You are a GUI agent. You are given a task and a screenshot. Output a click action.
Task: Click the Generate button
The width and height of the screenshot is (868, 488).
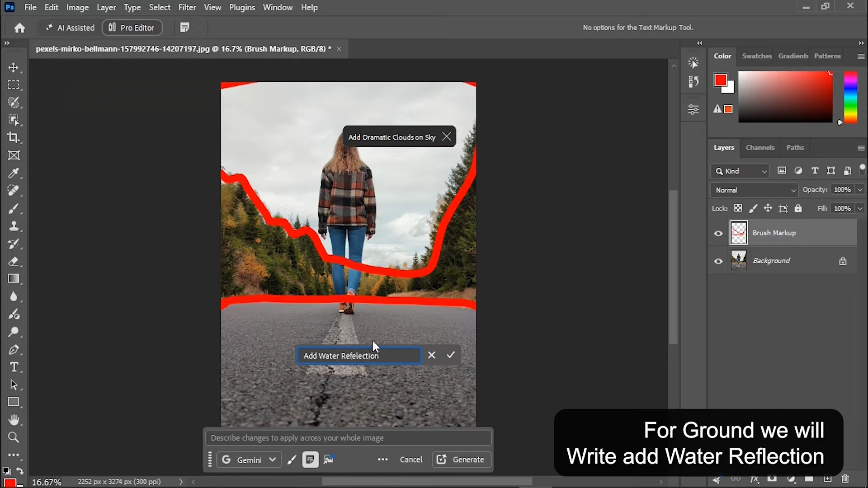462,460
